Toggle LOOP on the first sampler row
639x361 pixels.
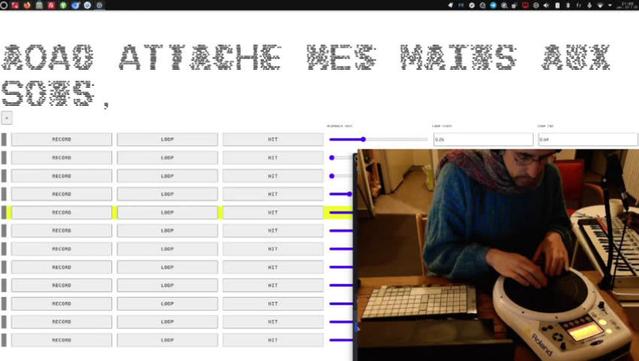click(167, 139)
